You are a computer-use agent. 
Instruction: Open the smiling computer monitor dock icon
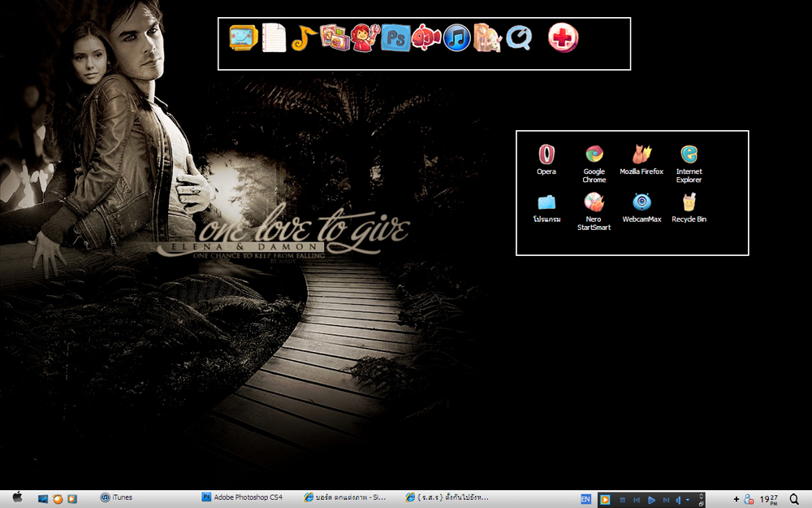[x=244, y=37]
